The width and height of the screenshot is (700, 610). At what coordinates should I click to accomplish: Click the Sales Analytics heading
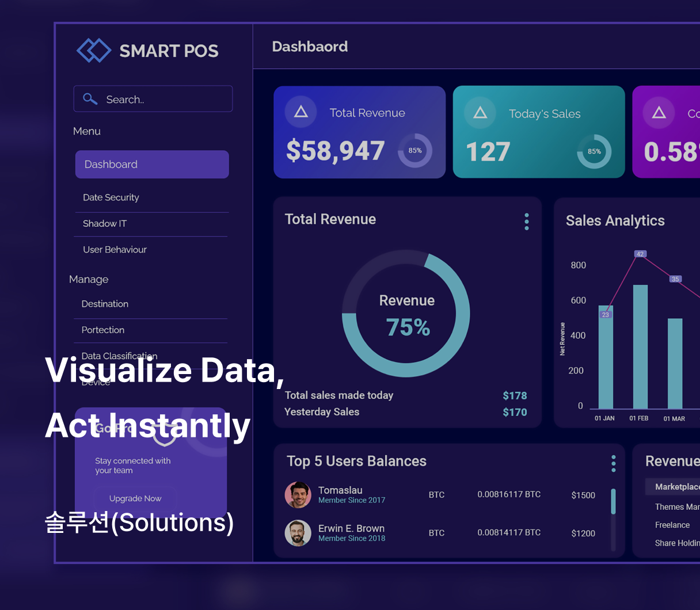click(615, 221)
